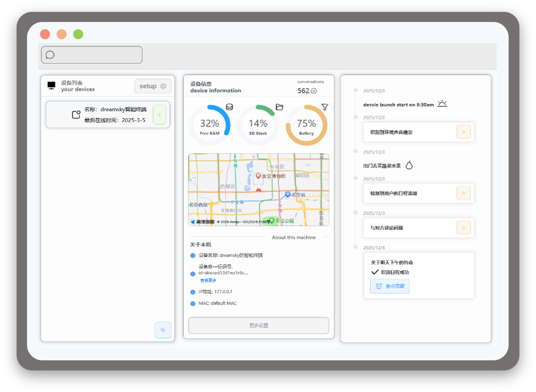
Task: Click the chat bubble icon in search bar
Action: 50,55
